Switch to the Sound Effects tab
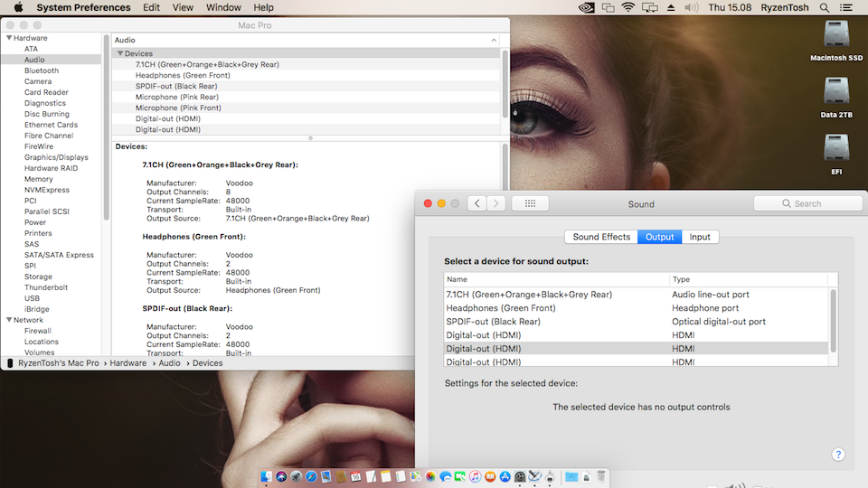Screen dimensions: 868x488 point(601,237)
